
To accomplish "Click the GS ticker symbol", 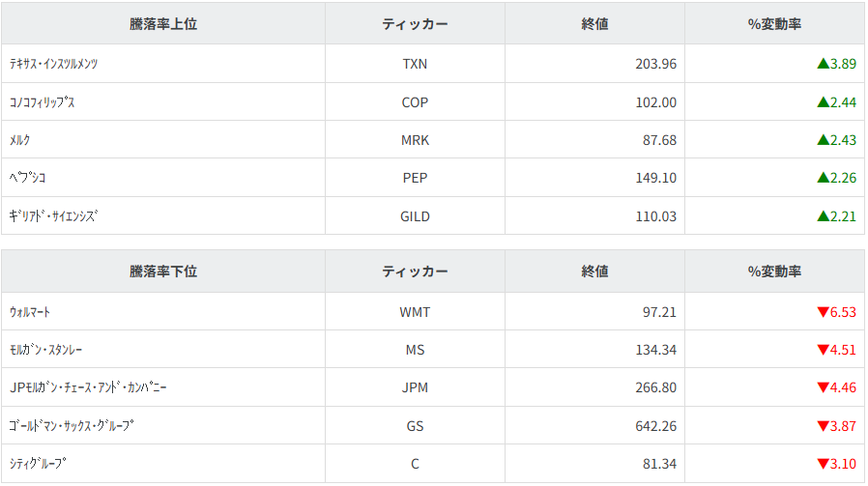I will [415, 426].
